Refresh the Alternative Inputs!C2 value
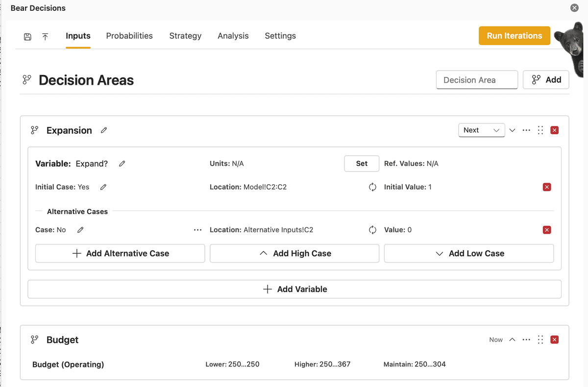 pyautogui.click(x=372, y=230)
